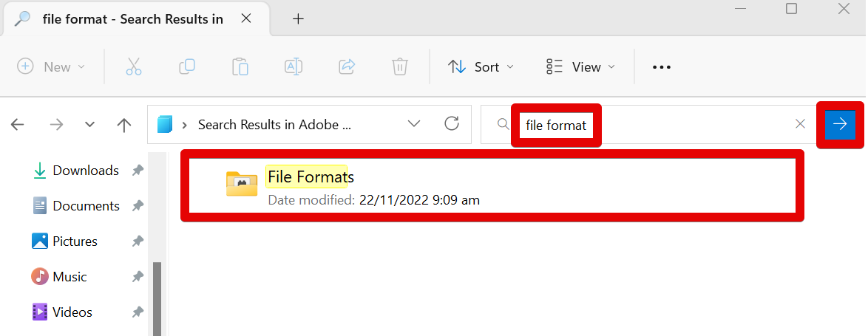This screenshot has height=336, width=868.
Task: Click the Copy icon in toolbar
Action: [x=187, y=66]
